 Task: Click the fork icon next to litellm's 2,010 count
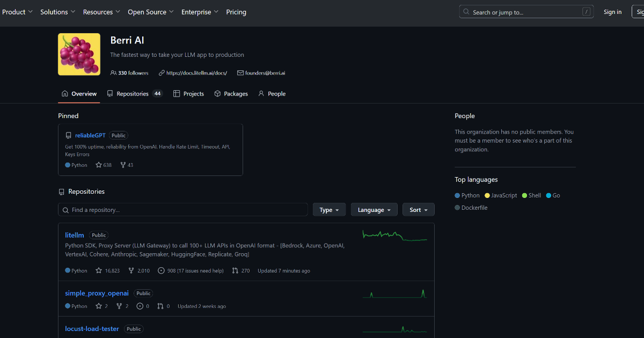tap(130, 270)
